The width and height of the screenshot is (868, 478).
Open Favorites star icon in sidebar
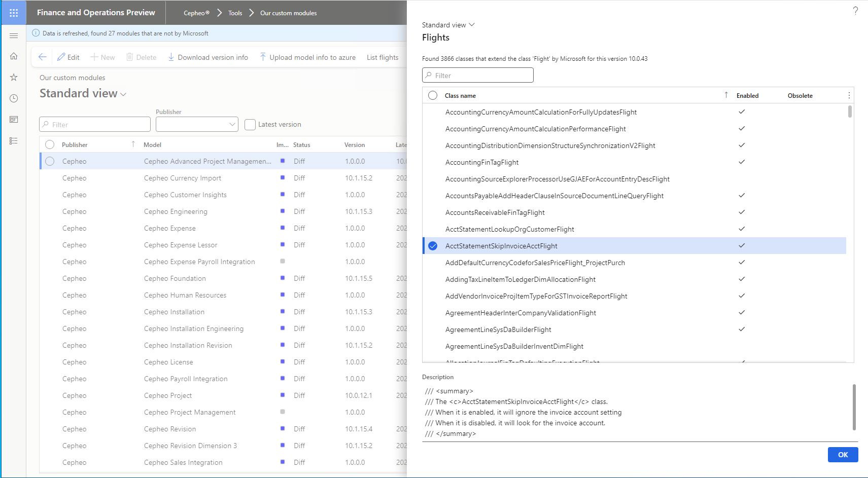(x=14, y=77)
